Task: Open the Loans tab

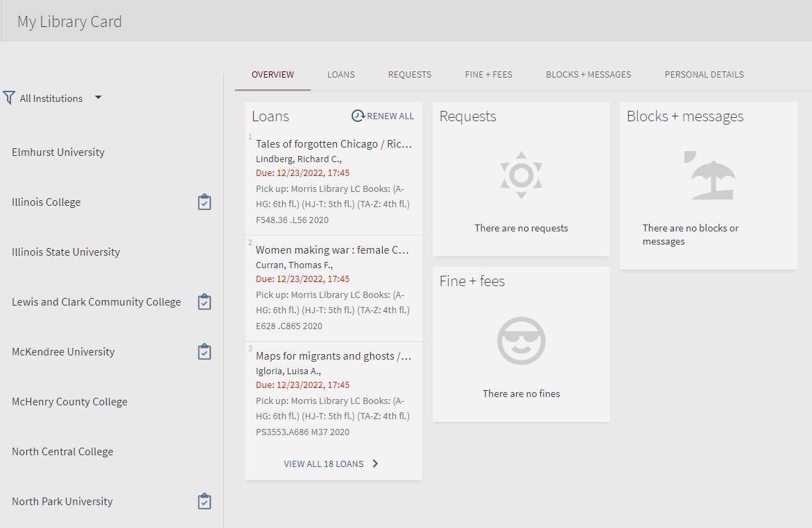Action: pyautogui.click(x=340, y=75)
